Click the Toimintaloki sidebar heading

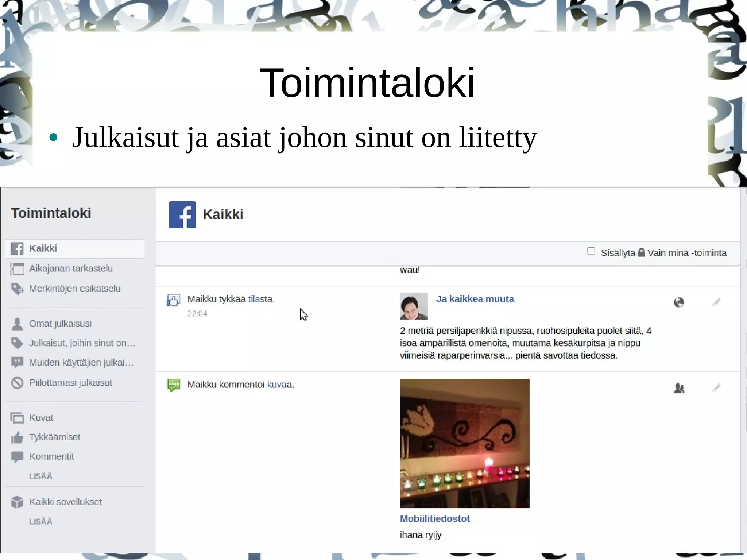pyautogui.click(x=51, y=213)
